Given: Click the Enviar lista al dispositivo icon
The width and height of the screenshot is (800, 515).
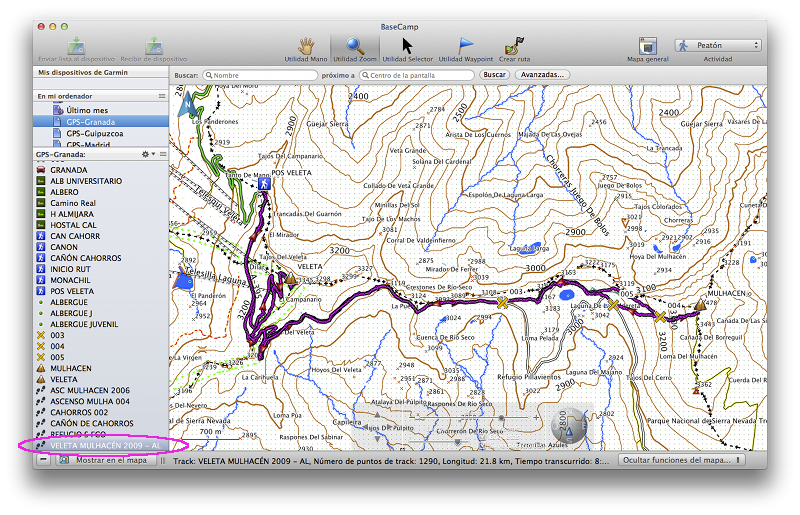Looking at the screenshot, I should click(x=77, y=46).
